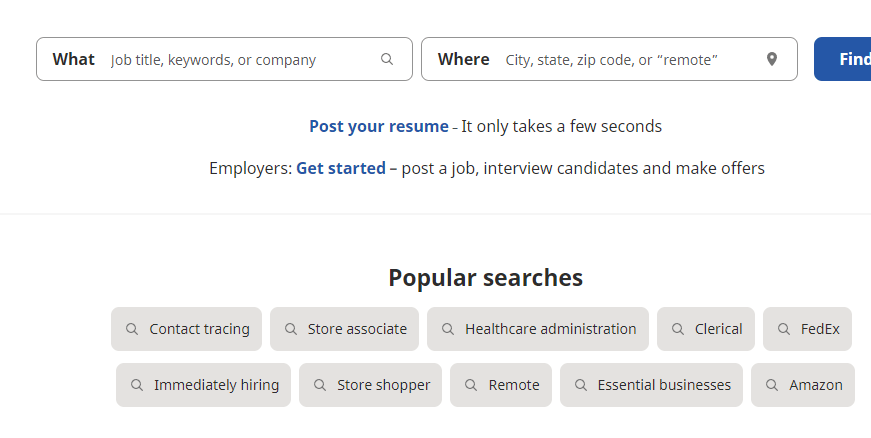
Task: Click search icon on Store associate chip
Action: pos(291,329)
